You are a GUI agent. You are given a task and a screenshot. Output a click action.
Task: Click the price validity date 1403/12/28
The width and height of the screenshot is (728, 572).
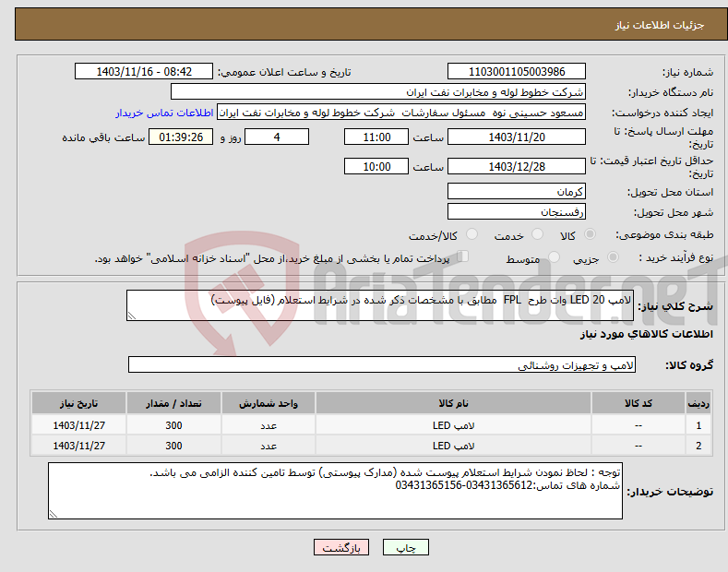[517, 166]
